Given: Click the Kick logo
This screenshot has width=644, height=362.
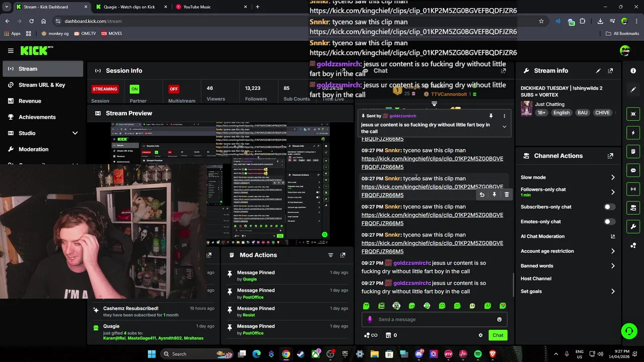Looking at the screenshot, I should [x=36, y=50].
